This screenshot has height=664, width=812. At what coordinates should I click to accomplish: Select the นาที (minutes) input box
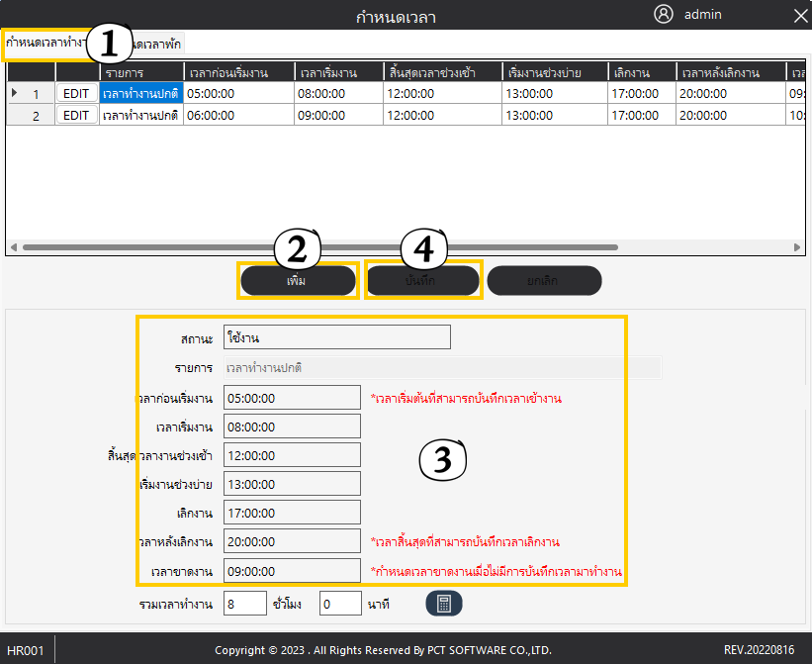pos(340,604)
